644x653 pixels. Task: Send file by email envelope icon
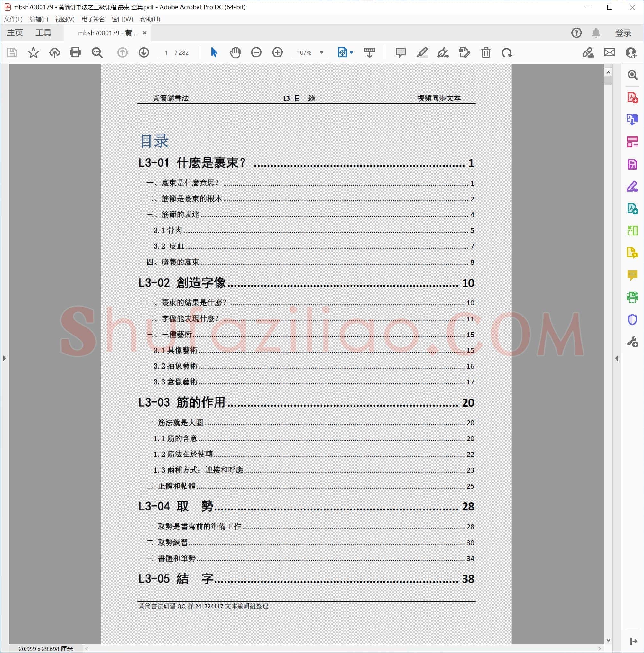click(610, 53)
